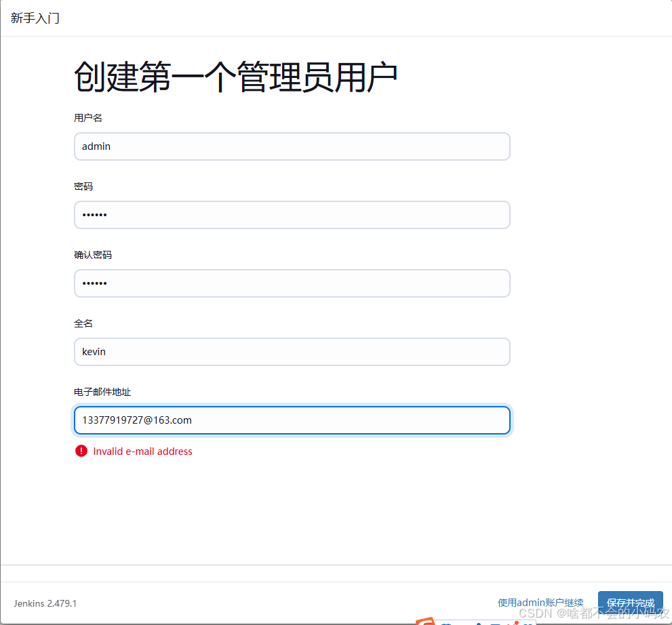Click the highlighted 电子邮件地址 email field

pos(292,420)
